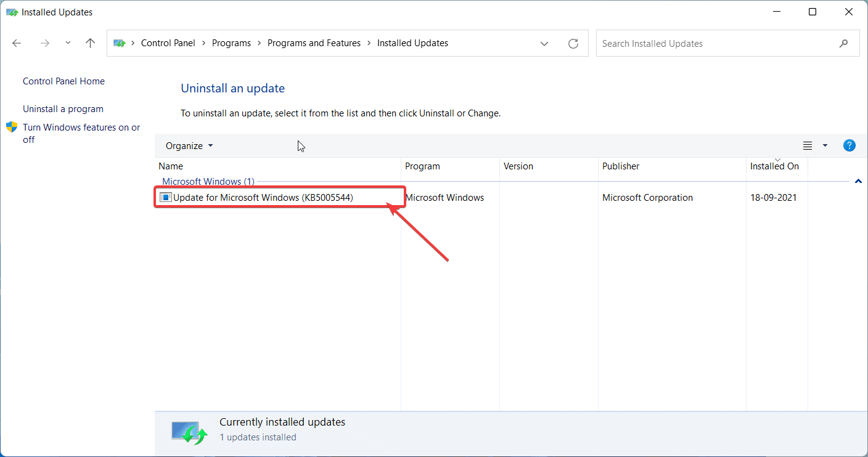
Task: Open Turn Windows features on or off
Action: pyautogui.click(x=81, y=133)
